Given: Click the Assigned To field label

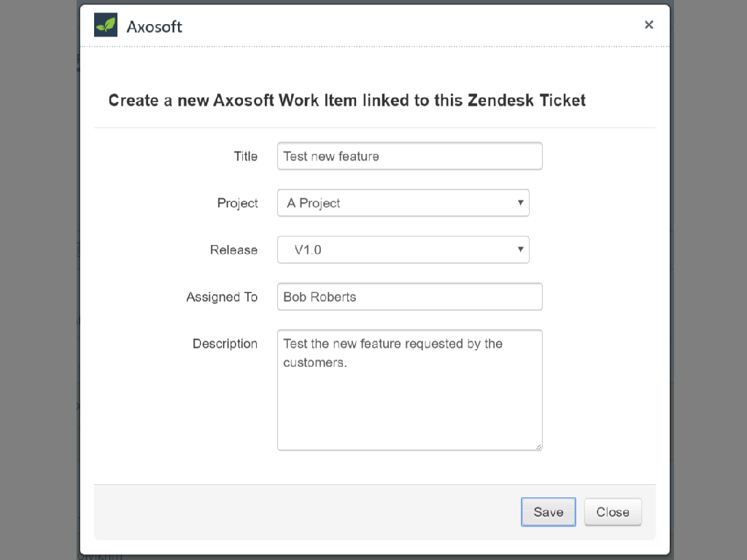Looking at the screenshot, I should pyautogui.click(x=222, y=297).
